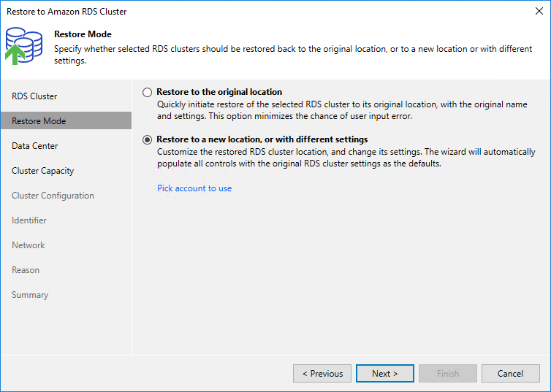
Task: Click the Restore Mode heading text
Action: 83,34
